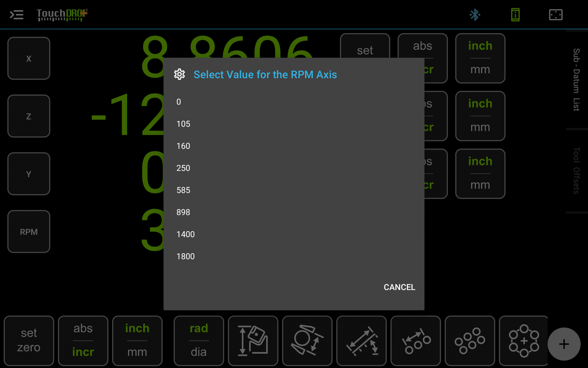Open the Sub-Datum List side tab
The width and height of the screenshot is (588, 368).
click(x=576, y=80)
